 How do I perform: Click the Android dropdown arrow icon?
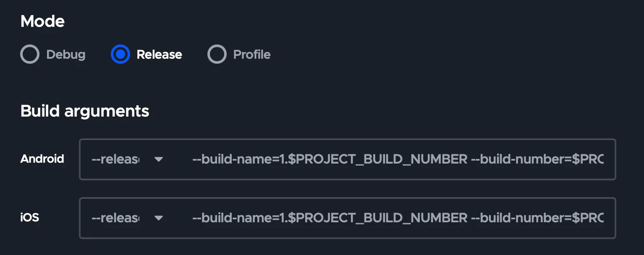(158, 159)
